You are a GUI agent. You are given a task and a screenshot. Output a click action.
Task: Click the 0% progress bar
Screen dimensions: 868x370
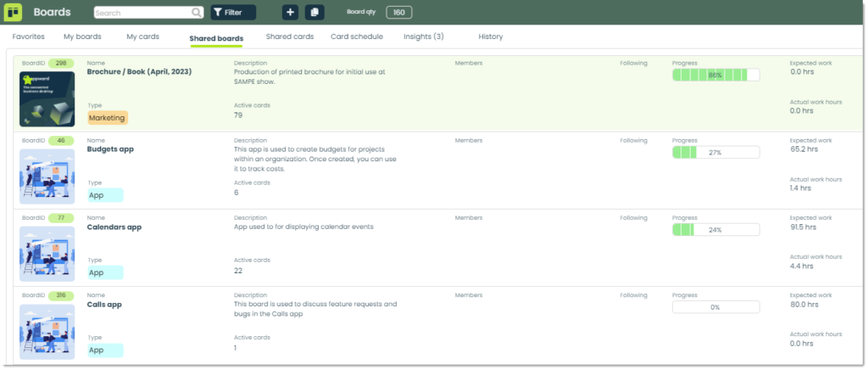click(715, 307)
